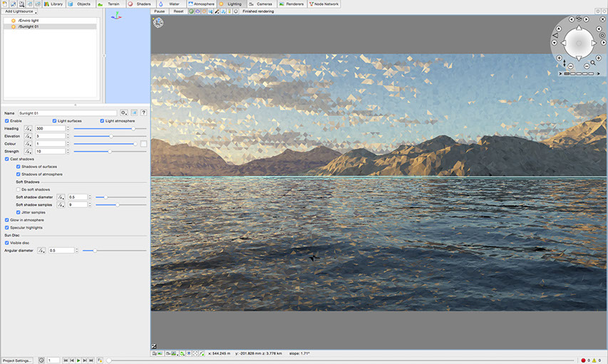Click the animation icon beside Heading

click(29, 128)
